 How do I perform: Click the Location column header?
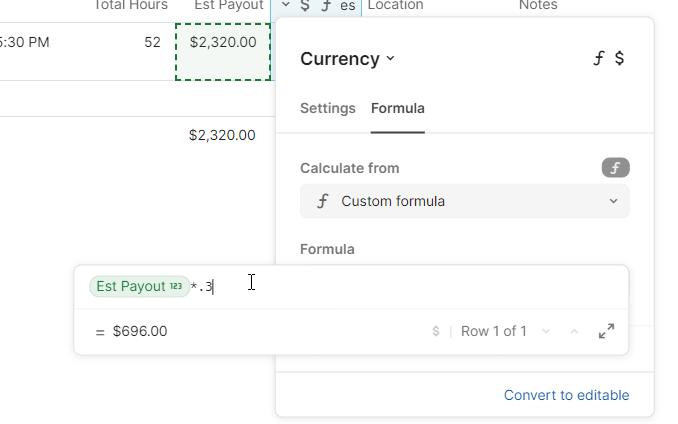(395, 5)
